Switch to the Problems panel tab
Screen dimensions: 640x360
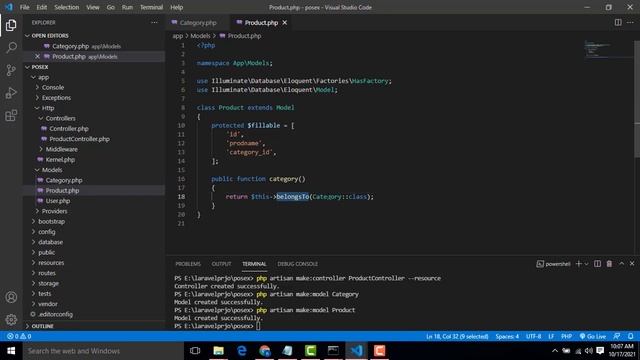pyautogui.click(x=188, y=264)
